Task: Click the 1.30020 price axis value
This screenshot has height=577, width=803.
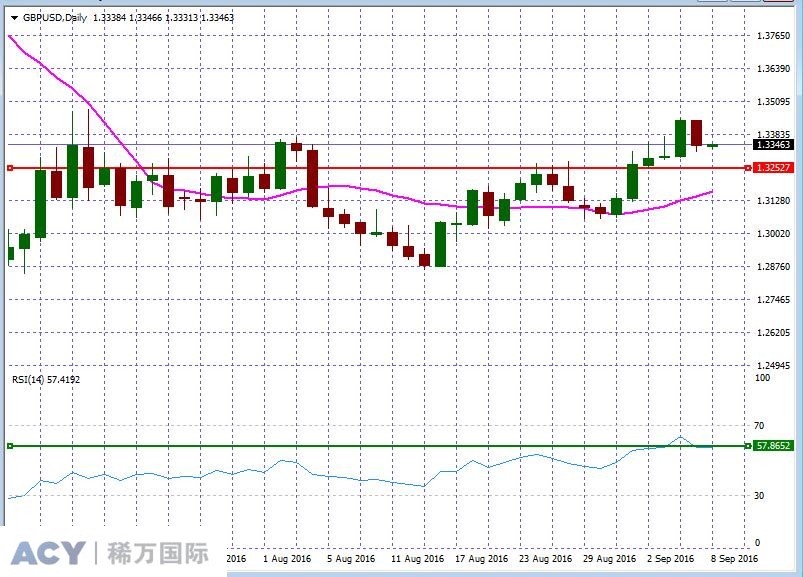Action: pos(773,233)
